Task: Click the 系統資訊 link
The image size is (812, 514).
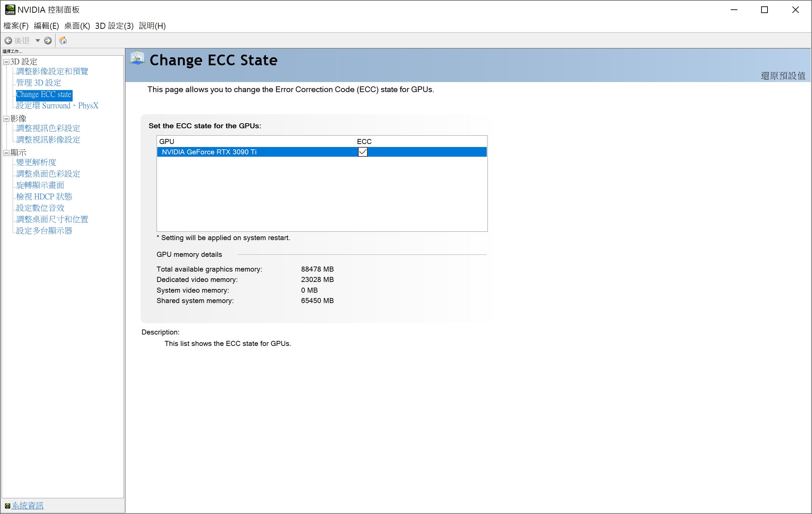Action: 28,506
